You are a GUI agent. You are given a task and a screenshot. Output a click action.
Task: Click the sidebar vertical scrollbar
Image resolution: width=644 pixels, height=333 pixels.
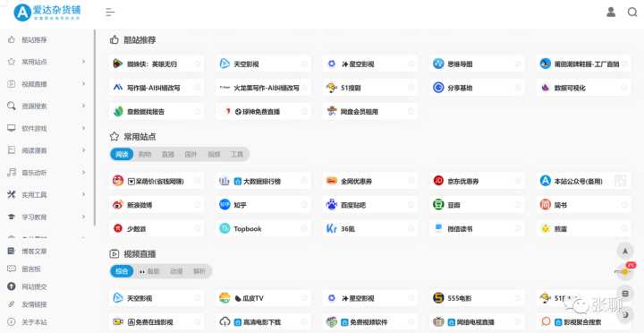click(95, 127)
